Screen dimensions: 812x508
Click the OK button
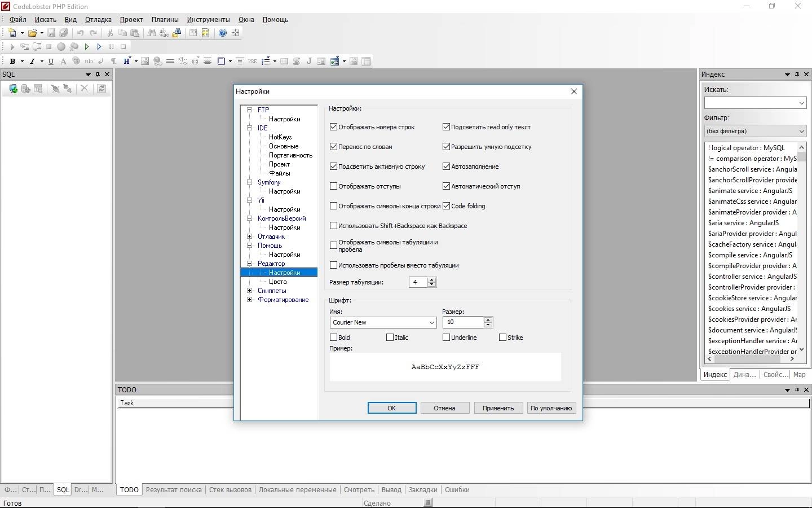click(x=392, y=408)
